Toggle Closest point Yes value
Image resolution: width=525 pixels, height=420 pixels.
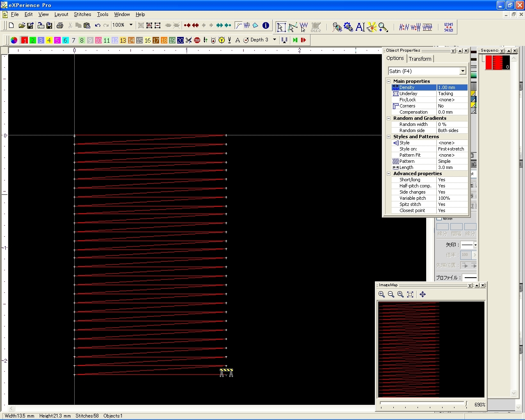452,210
